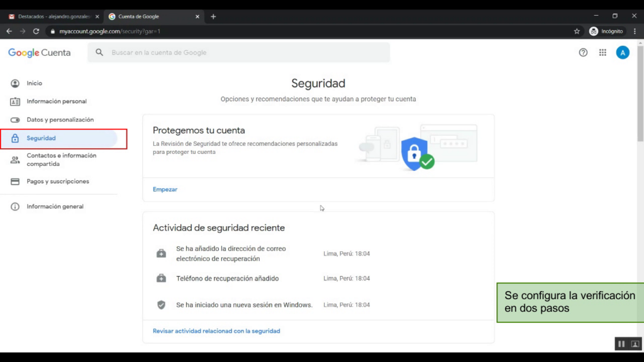Click the Seguridad lock icon
This screenshot has width=644, height=362.
[15, 138]
